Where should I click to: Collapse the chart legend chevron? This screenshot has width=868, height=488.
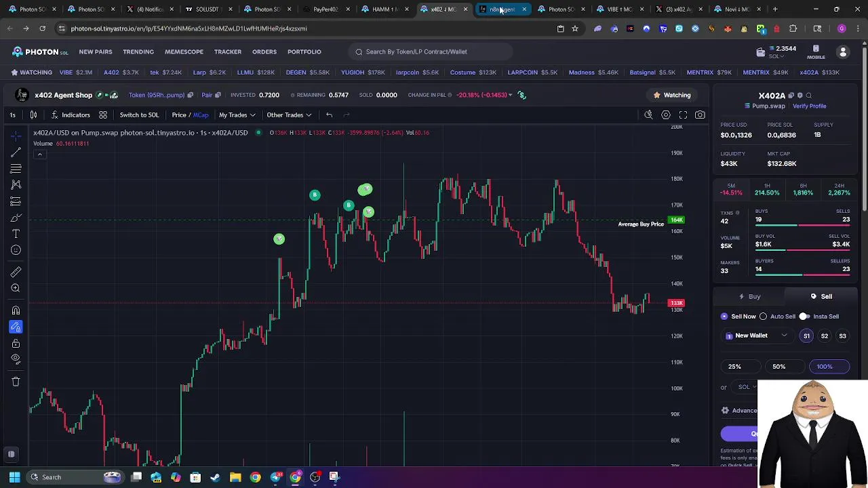click(x=39, y=155)
